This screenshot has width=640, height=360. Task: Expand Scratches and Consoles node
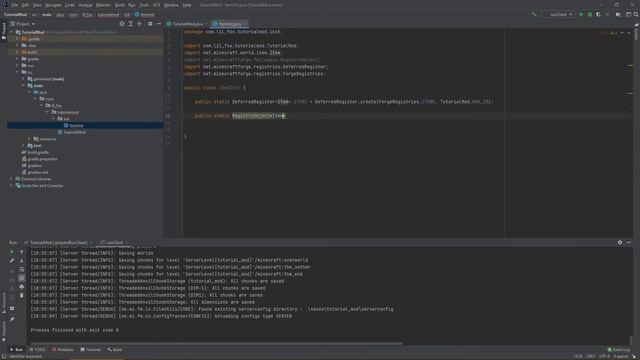coord(11,186)
